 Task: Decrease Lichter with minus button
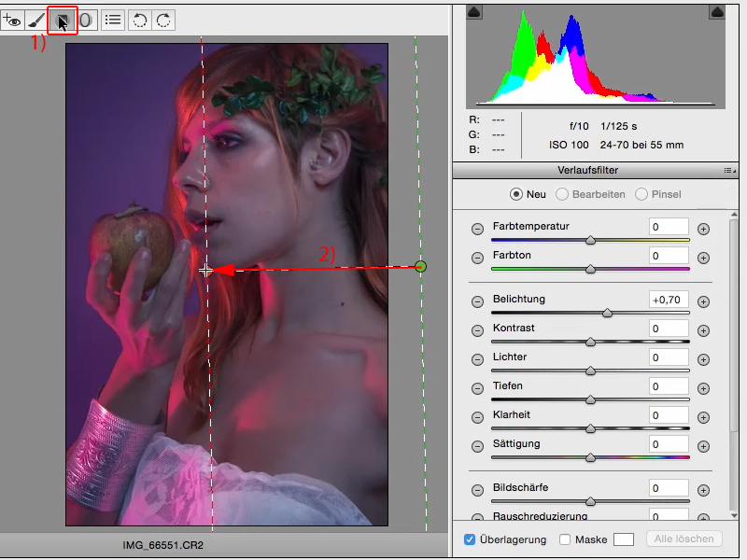point(477,360)
